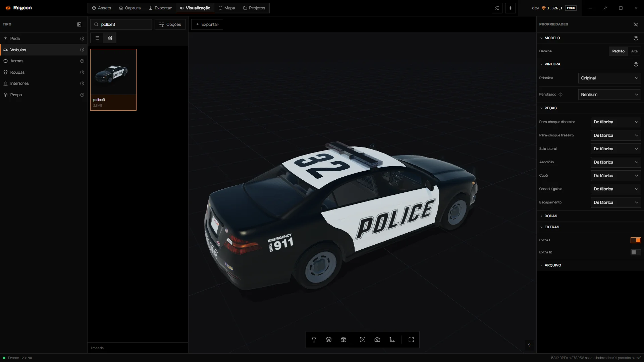Image resolution: width=644 pixels, height=362 pixels.
Task: Click the bug debug icon in viewport toolbar
Action: [x=343, y=340]
